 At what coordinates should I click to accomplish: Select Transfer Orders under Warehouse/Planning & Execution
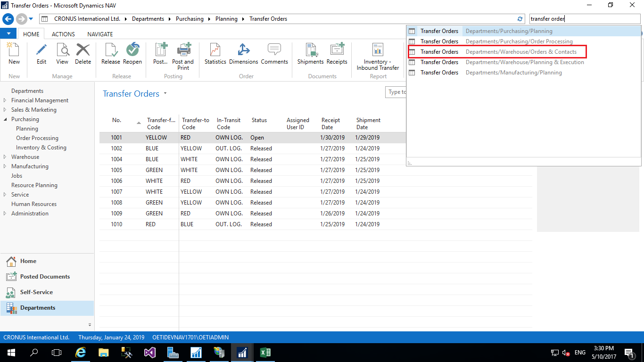pyautogui.click(x=524, y=62)
